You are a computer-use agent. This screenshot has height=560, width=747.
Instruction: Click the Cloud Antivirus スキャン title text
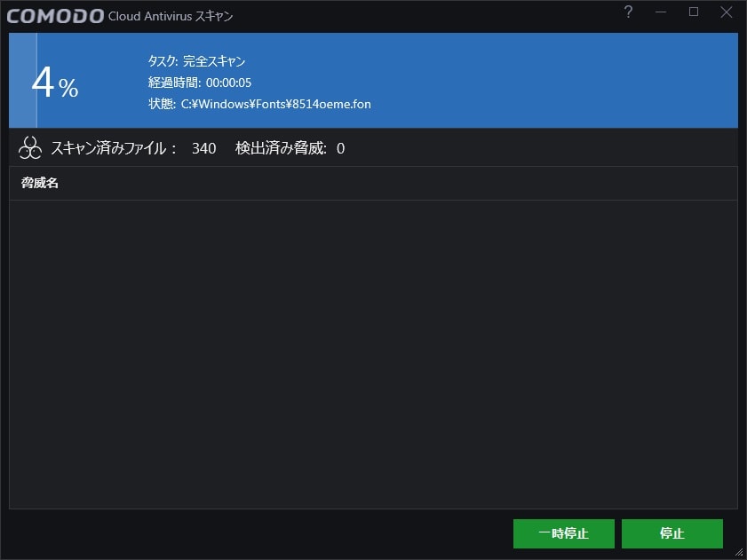(x=171, y=16)
